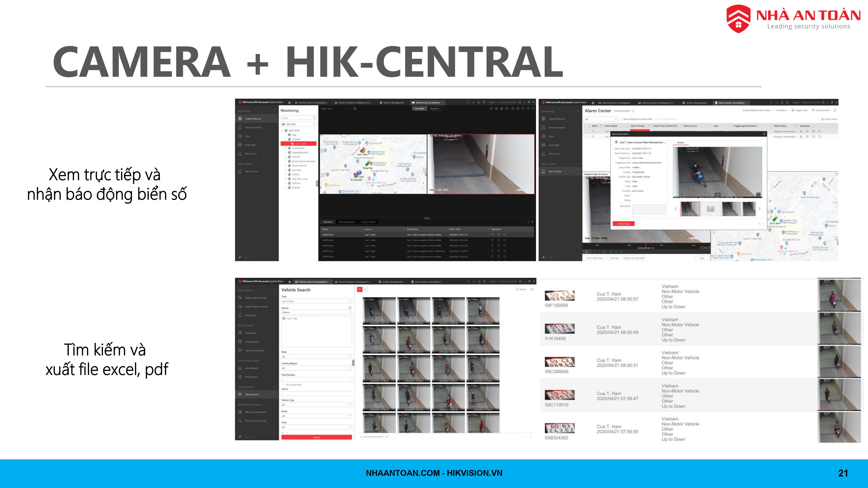The width and height of the screenshot is (868, 488).
Task: Click the search magnifier in Monitoring panel
Action: 314,118
